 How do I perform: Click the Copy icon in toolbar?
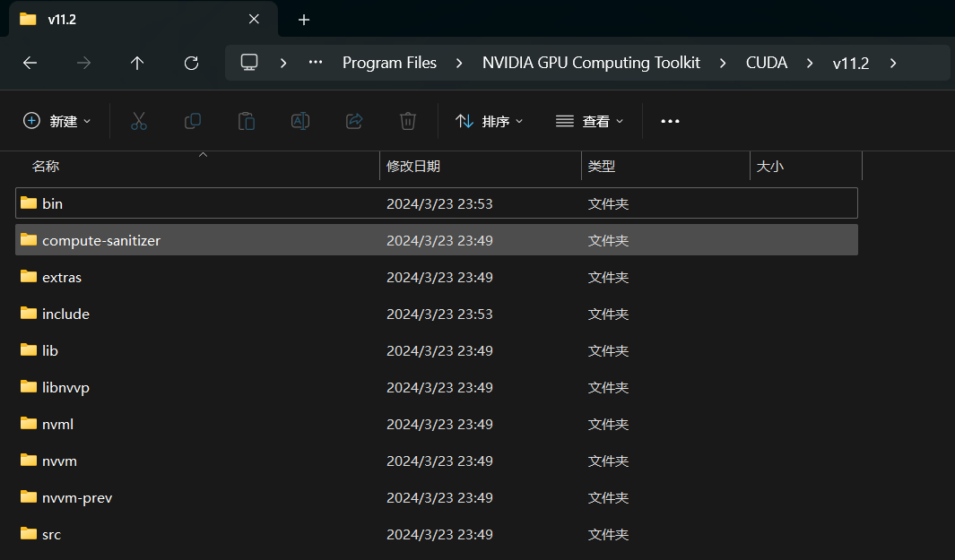(x=192, y=121)
